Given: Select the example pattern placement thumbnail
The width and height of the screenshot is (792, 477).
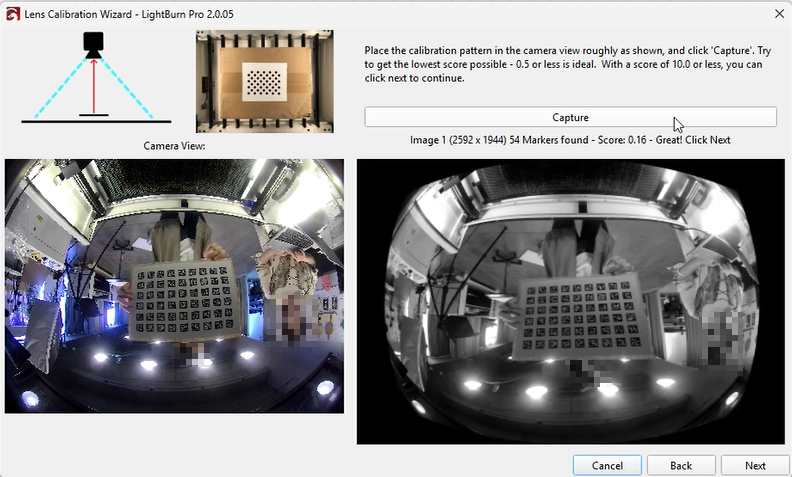Looking at the screenshot, I should (x=264, y=82).
